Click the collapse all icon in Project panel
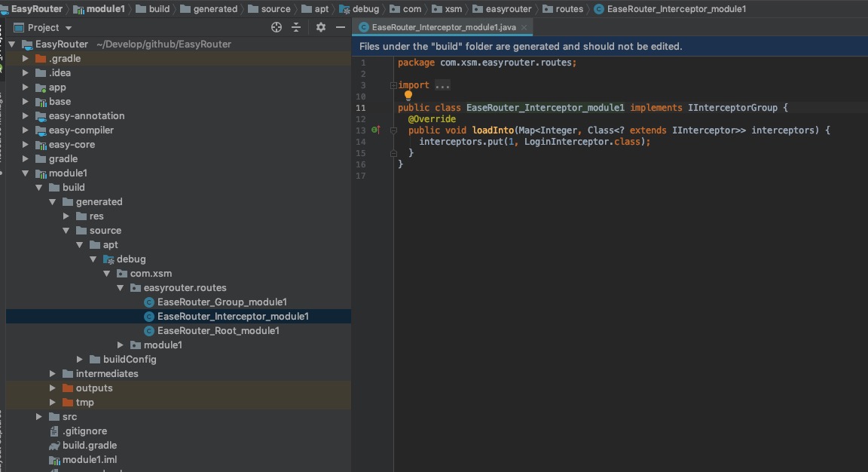This screenshot has width=868, height=472. tap(296, 27)
